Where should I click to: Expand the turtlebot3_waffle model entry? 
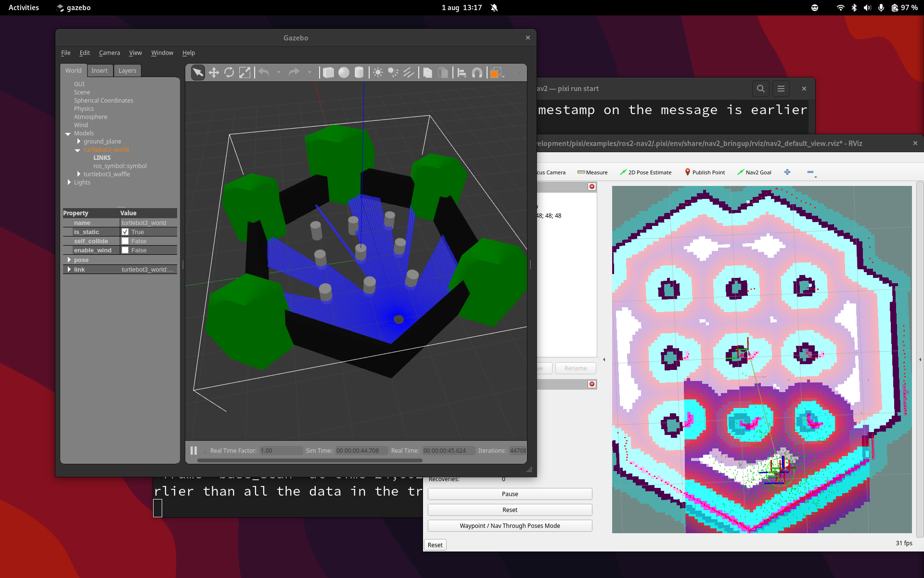pos(79,174)
